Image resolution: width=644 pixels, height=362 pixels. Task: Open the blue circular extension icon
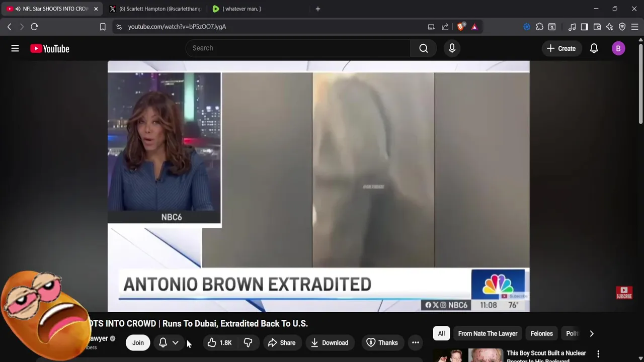coord(527,27)
